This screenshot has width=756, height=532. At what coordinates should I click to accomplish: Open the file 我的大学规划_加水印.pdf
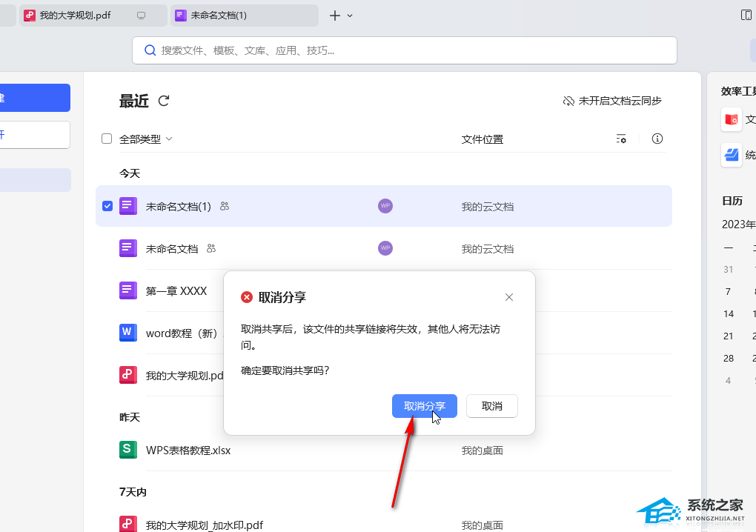pos(205,525)
